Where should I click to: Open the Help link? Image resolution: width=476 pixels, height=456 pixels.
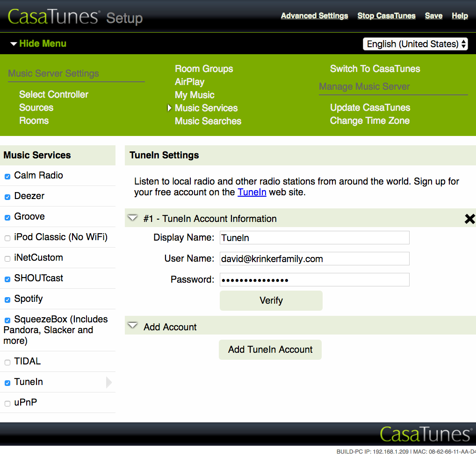460,16
